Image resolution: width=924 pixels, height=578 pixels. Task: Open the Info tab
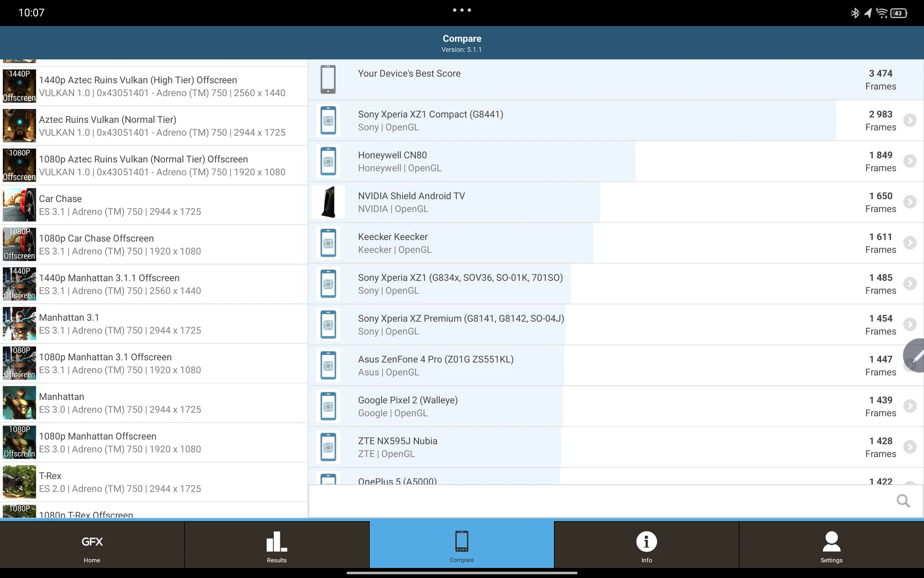[646, 545]
